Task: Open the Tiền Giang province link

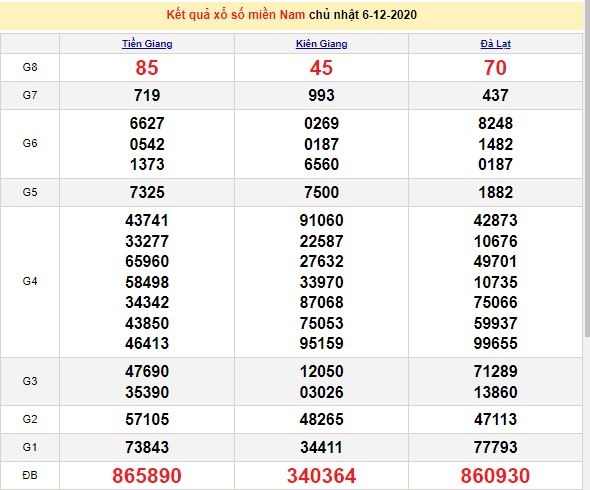Action: tap(147, 44)
